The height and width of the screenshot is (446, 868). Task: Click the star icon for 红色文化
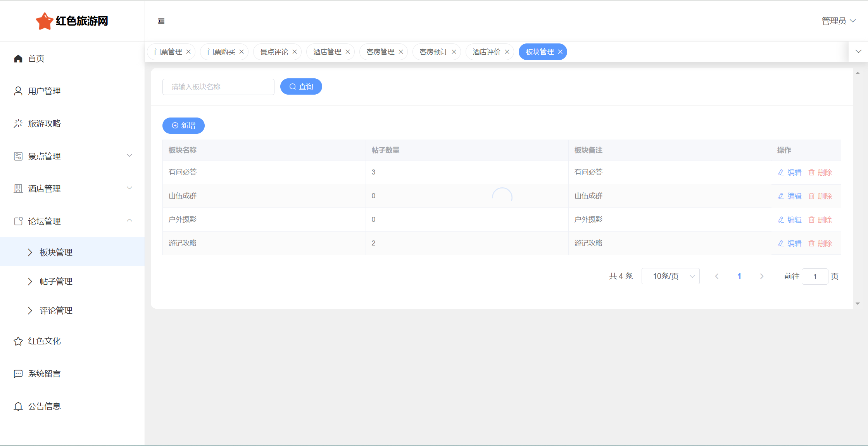[x=18, y=341]
